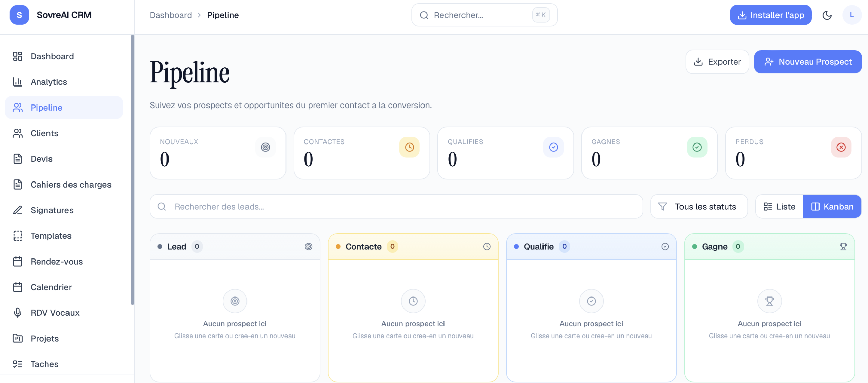The height and width of the screenshot is (383, 868).
Task: Click the Qualifie column header
Action: click(x=591, y=247)
